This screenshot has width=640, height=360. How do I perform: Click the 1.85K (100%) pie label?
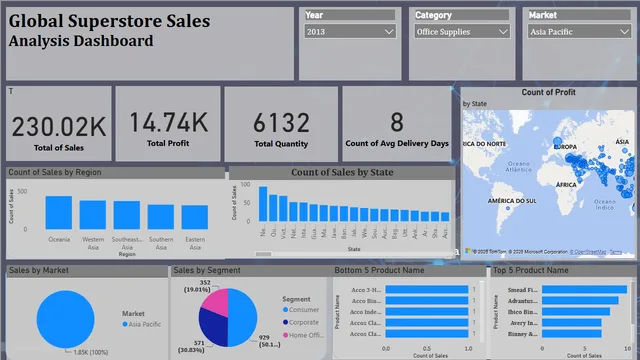[91, 352]
